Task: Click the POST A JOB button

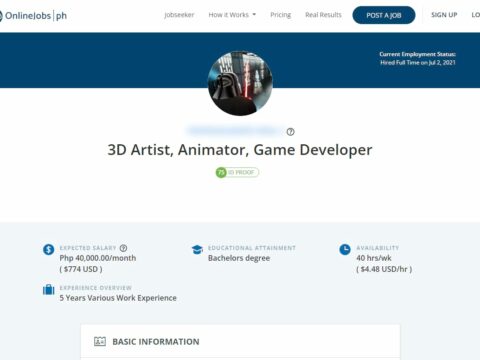Action: click(384, 15)
